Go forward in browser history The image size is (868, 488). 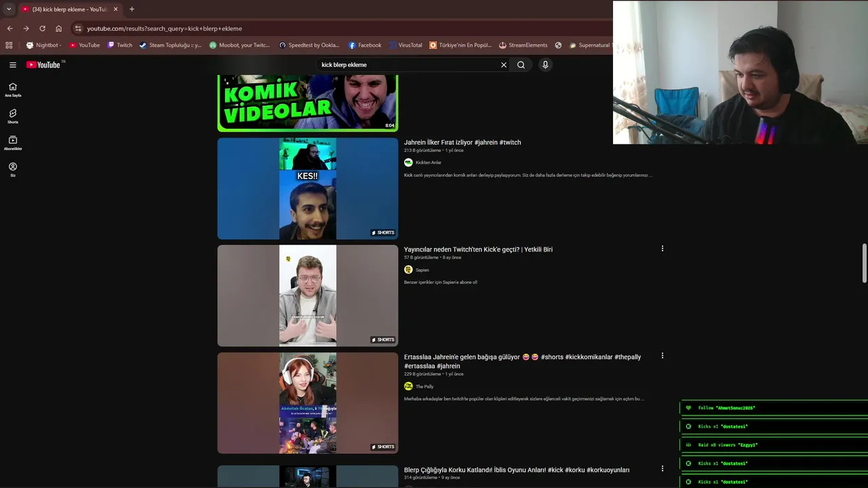[26, 28]
